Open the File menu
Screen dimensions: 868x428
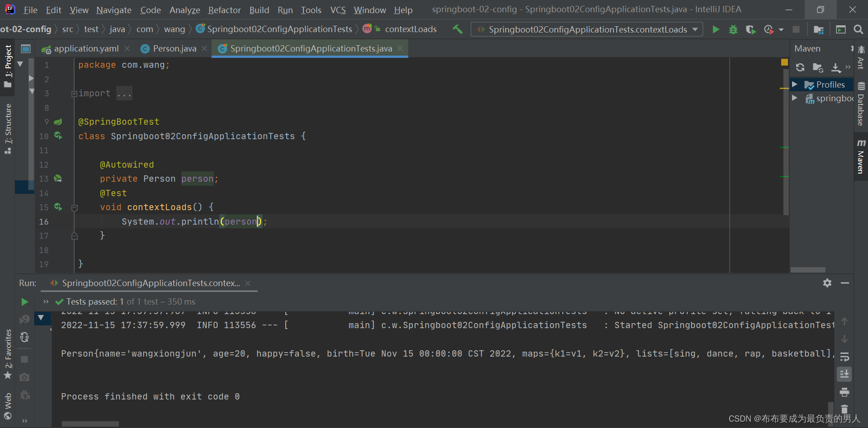(30, 9)
